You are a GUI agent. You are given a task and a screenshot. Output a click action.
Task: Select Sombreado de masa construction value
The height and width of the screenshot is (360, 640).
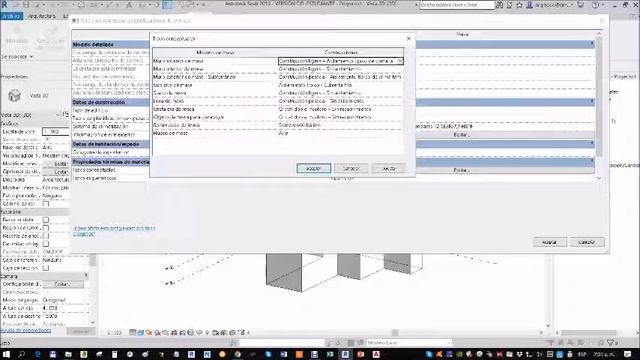pos(340,125)
